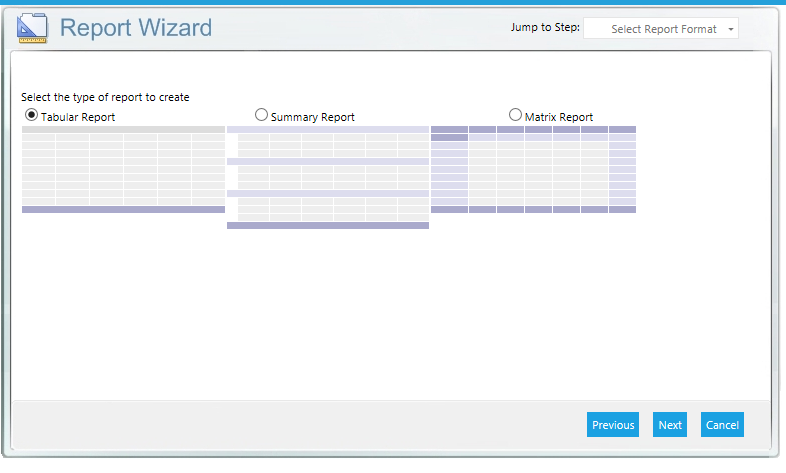Click the Report Wizard logo icon
Viewport: 786px width, 473px height.
coord(33,28)
